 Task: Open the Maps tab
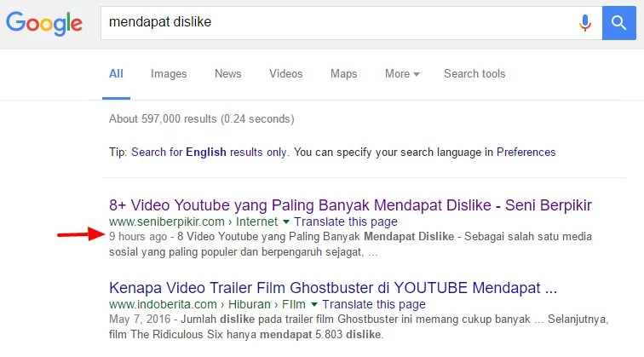[x=343, y=74]
